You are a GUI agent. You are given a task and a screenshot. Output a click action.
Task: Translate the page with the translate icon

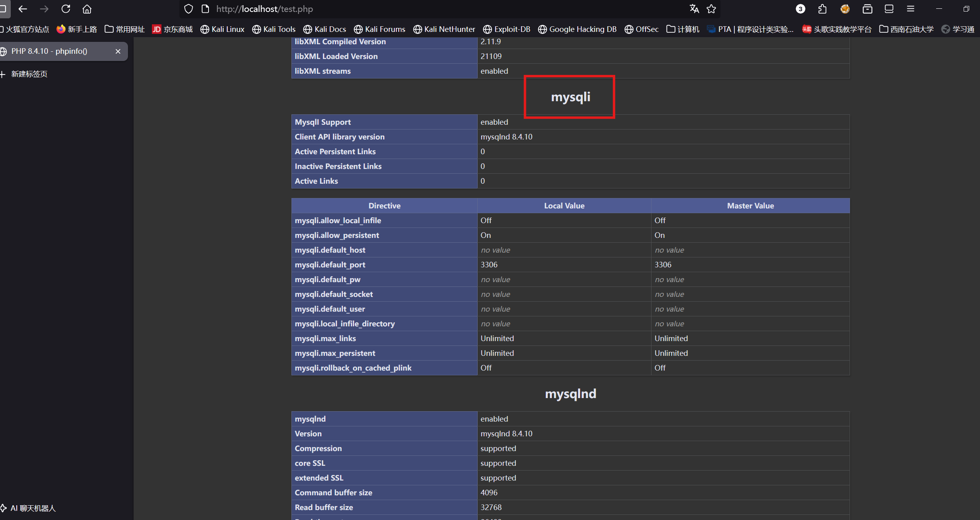pyautogui.click(x=694, y=9)
